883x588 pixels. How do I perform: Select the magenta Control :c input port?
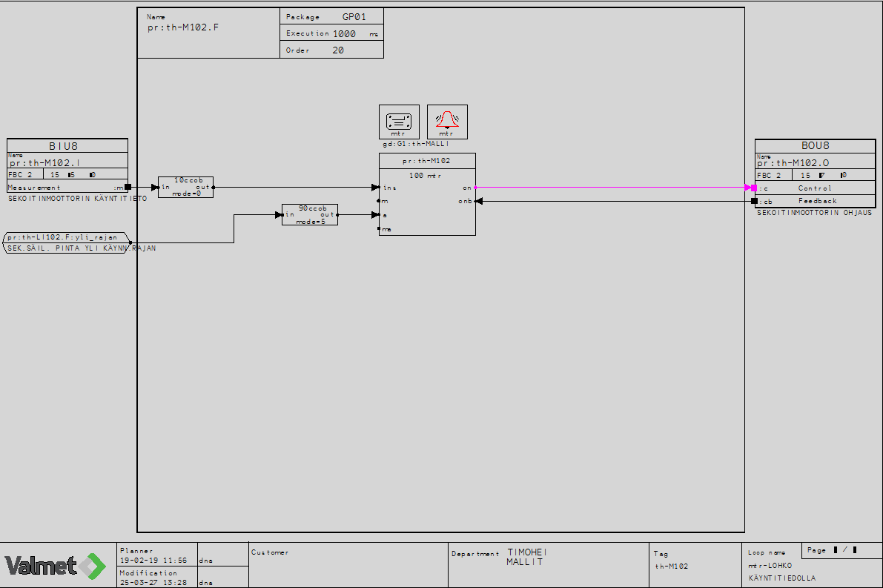[754, 188]
